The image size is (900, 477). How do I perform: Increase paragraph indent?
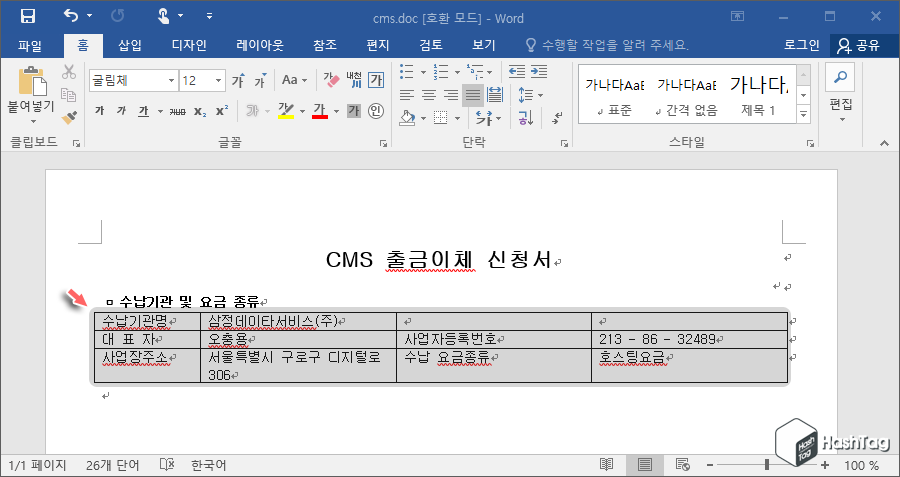pyautogui.click(x=538, y=72)
